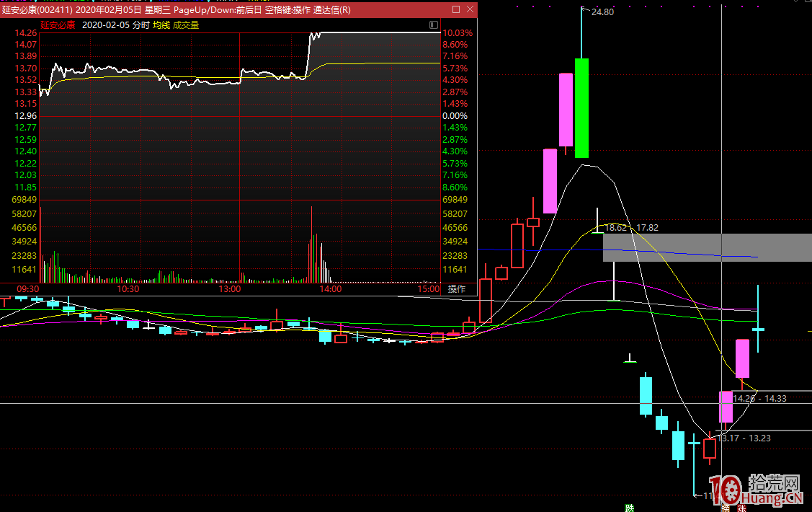The image size is (812, 512).
Task: Click the 成交量 label in popup header
Action: click(x=186, y=25)
